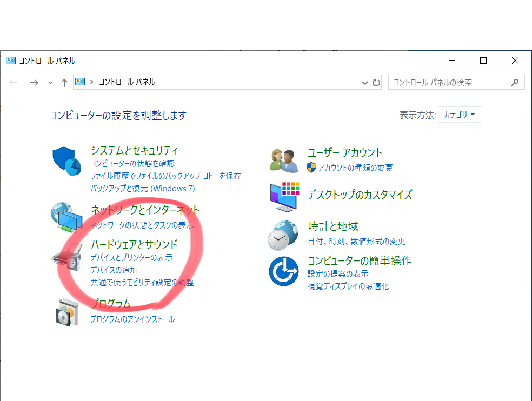Screen dimensions: 532x401
Task: Click the System and Security shield icon
Action: [66, 161]
